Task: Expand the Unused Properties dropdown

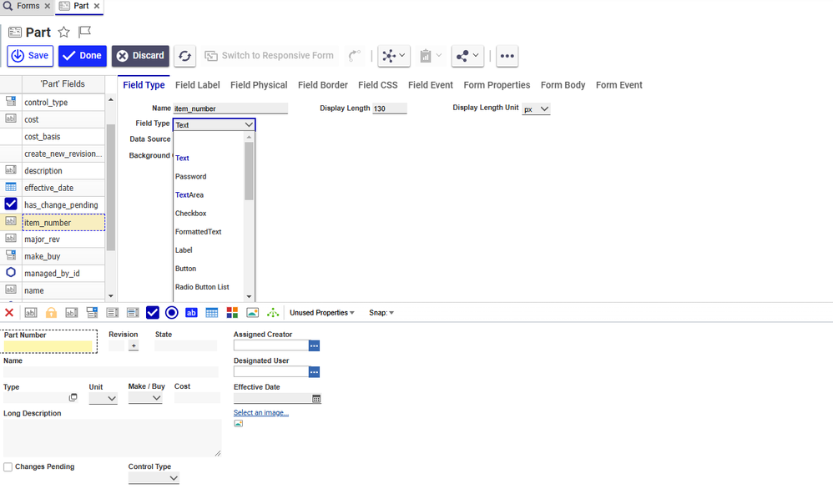Action: tap(322, 313)
